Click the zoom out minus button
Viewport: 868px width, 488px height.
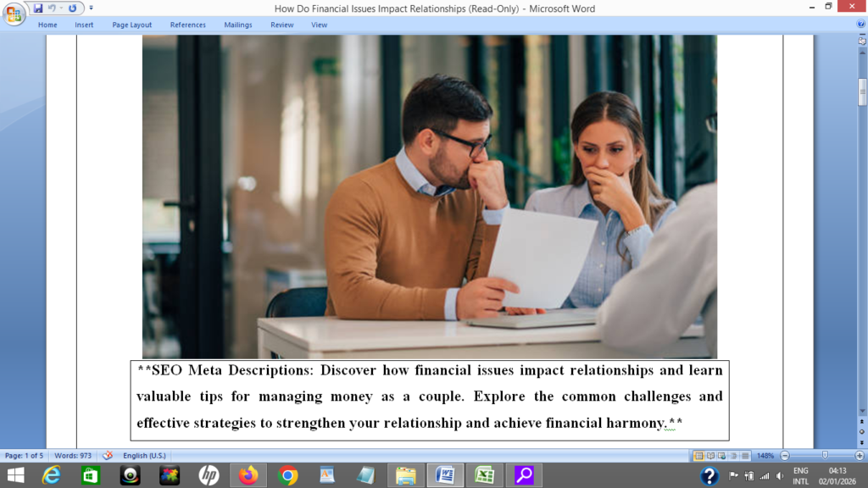coord(785,456)
